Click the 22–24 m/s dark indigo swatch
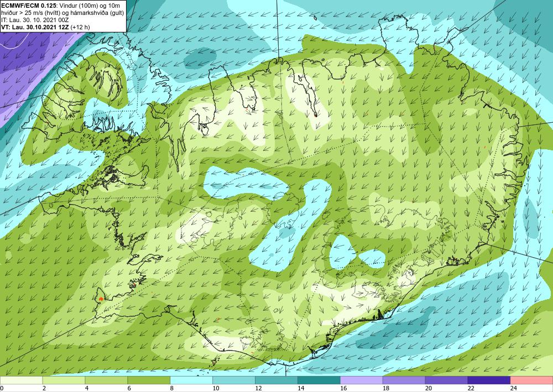Screen dimensions: 553x392 pos(489,380)
